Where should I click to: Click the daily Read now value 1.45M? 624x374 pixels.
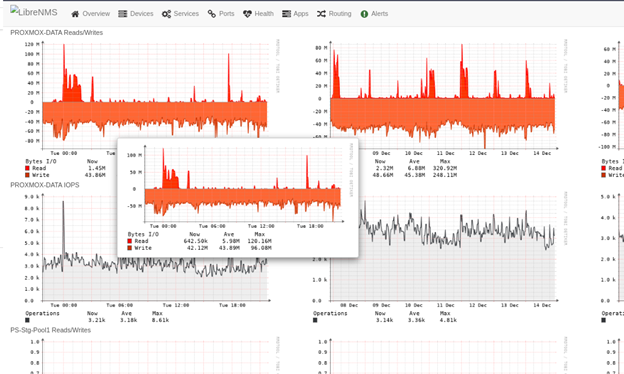[97, 168]
